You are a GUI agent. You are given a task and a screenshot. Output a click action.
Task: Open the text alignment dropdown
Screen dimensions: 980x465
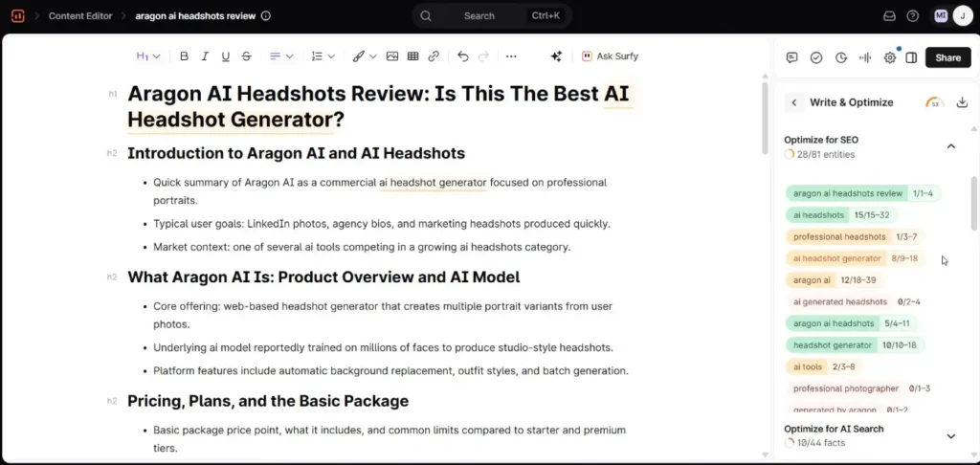pyautogui.click(x=281, y=56)
